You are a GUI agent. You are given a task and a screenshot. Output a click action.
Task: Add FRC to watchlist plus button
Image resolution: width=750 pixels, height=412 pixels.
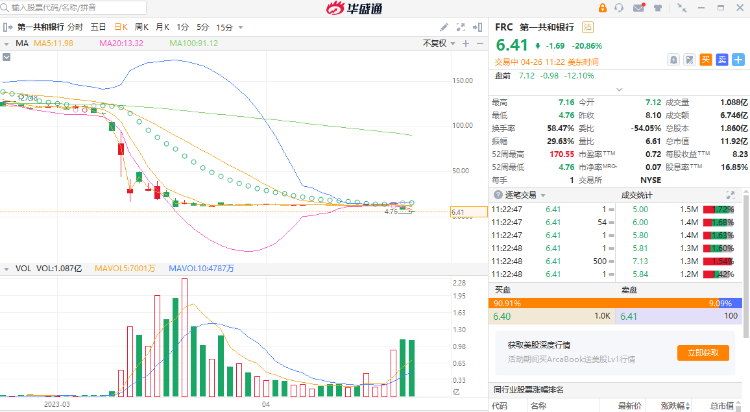coord(739,59)
